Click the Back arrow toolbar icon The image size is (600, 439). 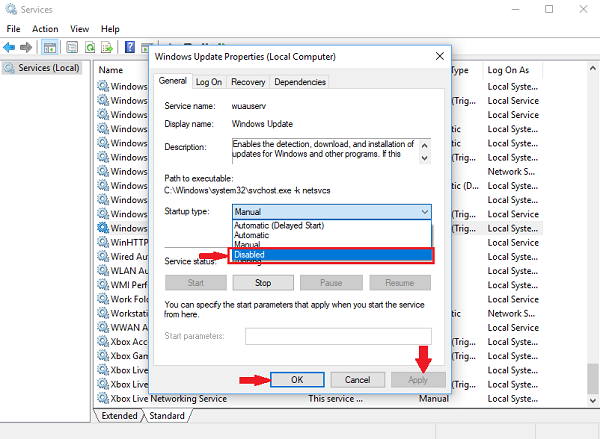coord(11,47)
